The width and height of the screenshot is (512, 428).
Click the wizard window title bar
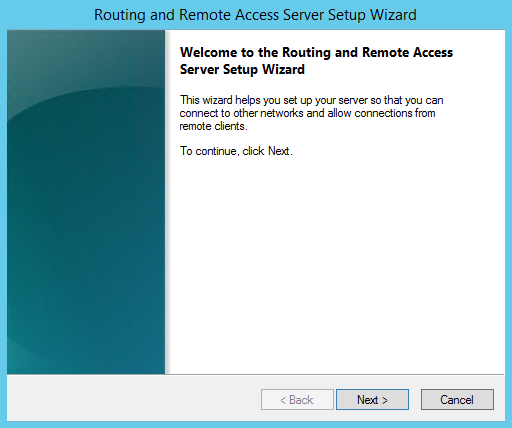[256, 15]
